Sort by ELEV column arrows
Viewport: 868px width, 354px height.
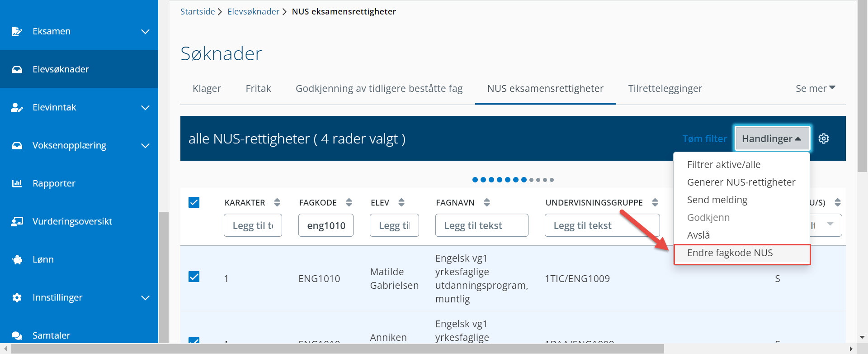pos(401,202)
